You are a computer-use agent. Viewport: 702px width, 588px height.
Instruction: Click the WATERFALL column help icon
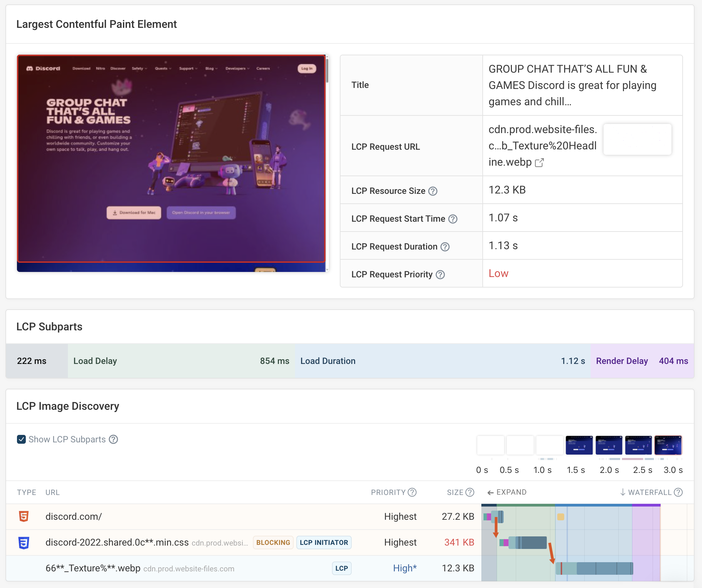pyautogui.click(x=678, y=492)
